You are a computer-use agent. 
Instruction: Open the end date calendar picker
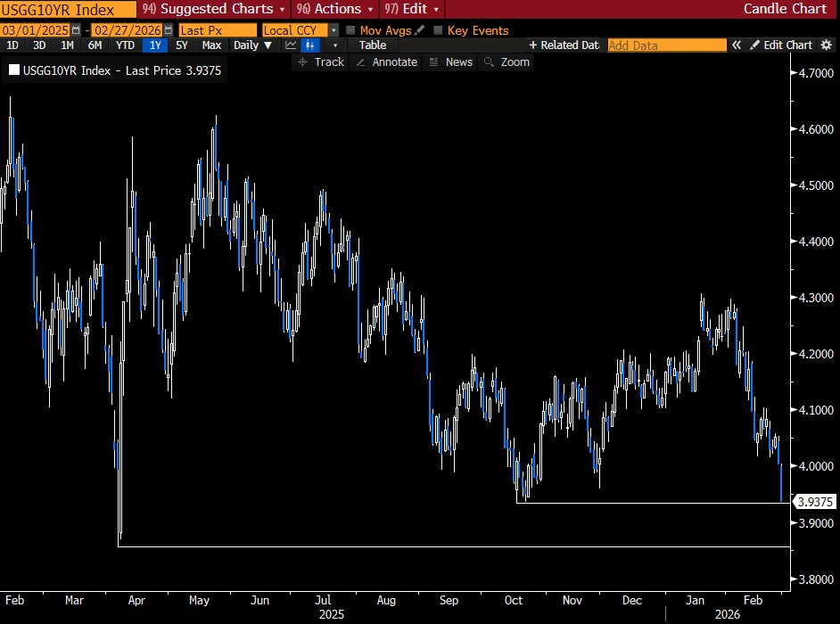pyautogui.click(x=166, y=30)
